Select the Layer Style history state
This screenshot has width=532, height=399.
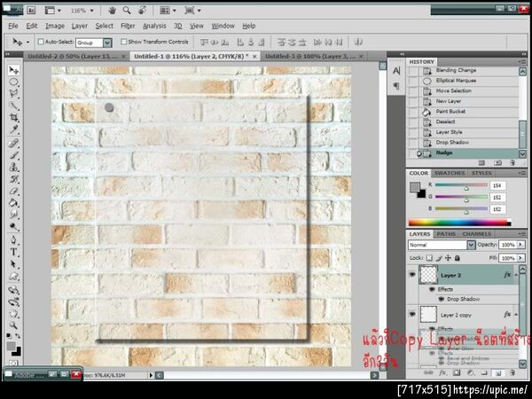[x=463, y=132]
